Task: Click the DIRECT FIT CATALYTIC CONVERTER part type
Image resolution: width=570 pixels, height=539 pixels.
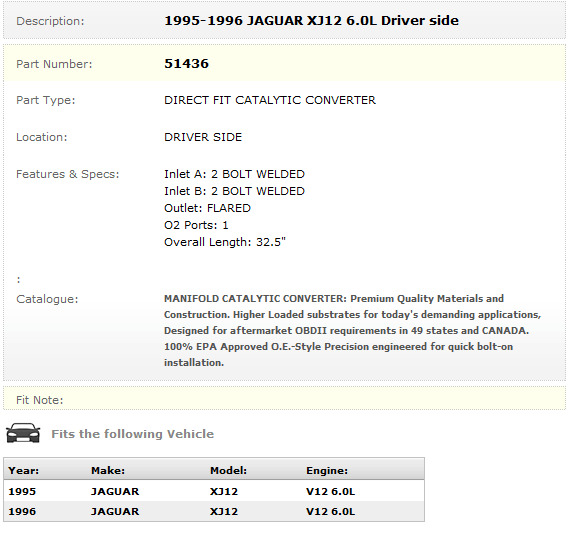Action: click(270, 100)
